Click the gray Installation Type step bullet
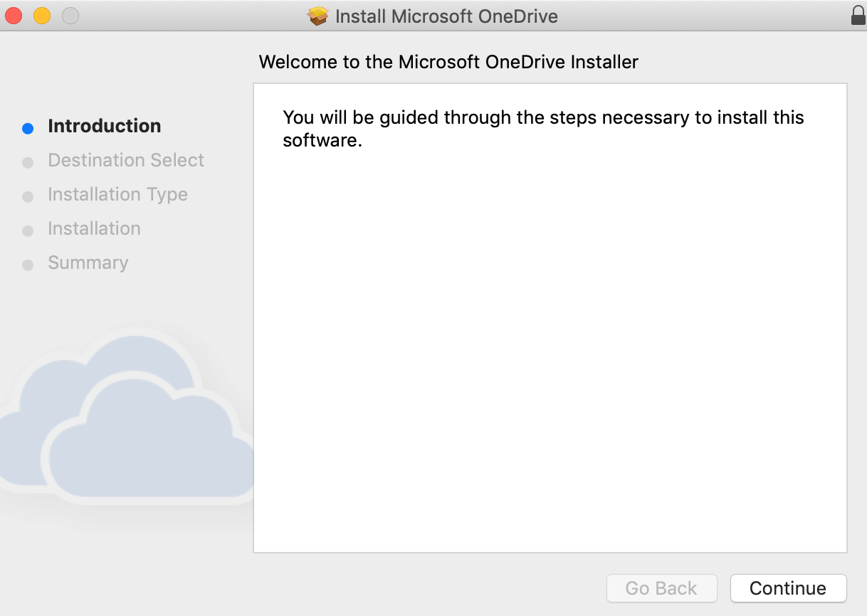The image size is (867, 616). point(28,196)
